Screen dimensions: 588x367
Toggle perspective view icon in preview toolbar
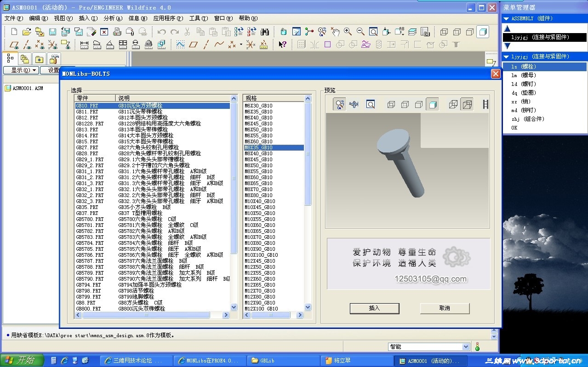467,104
